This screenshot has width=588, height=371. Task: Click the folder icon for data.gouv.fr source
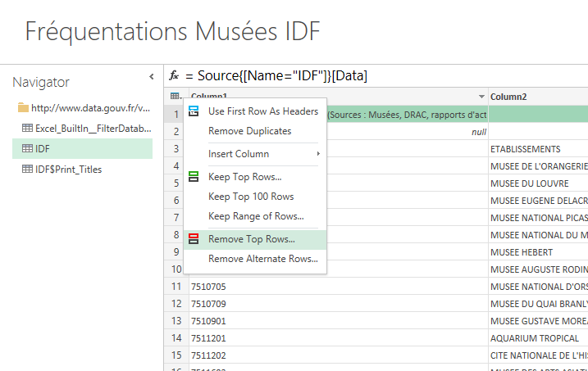(23, 108)
